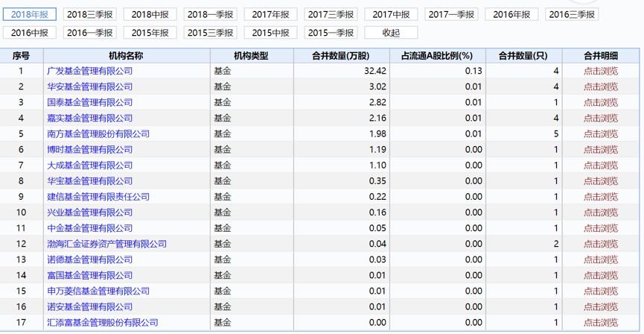This screenshot has height=334, width=644.
Task: Click 点击浏览 in the 兴业基金 row
Action: tap(601, 212)
